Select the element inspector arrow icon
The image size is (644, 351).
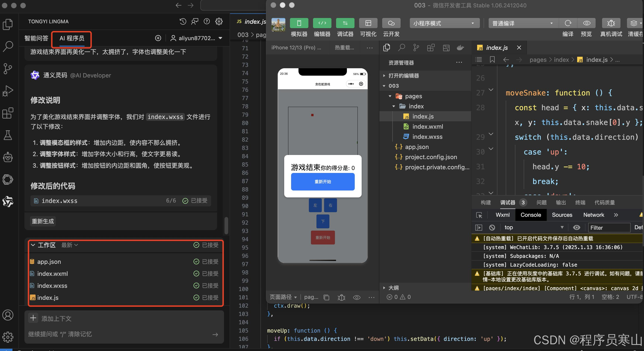tap(479, 215)
